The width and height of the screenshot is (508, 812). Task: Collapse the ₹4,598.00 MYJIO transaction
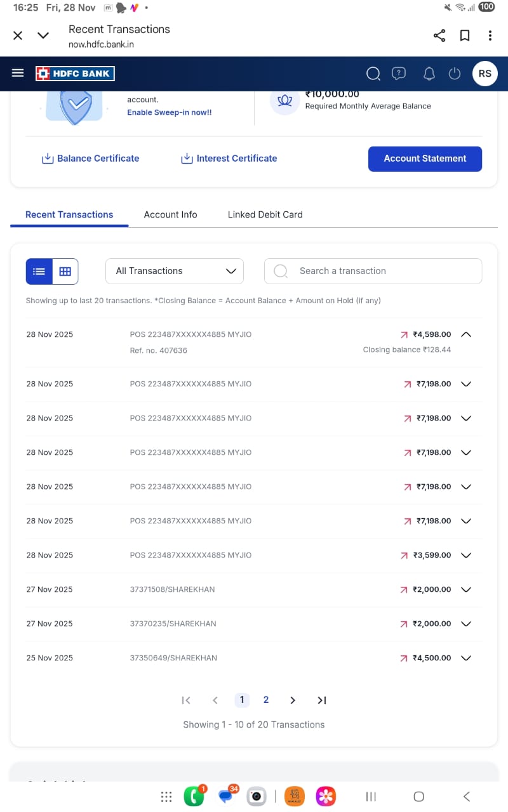(x=465, y=334)
